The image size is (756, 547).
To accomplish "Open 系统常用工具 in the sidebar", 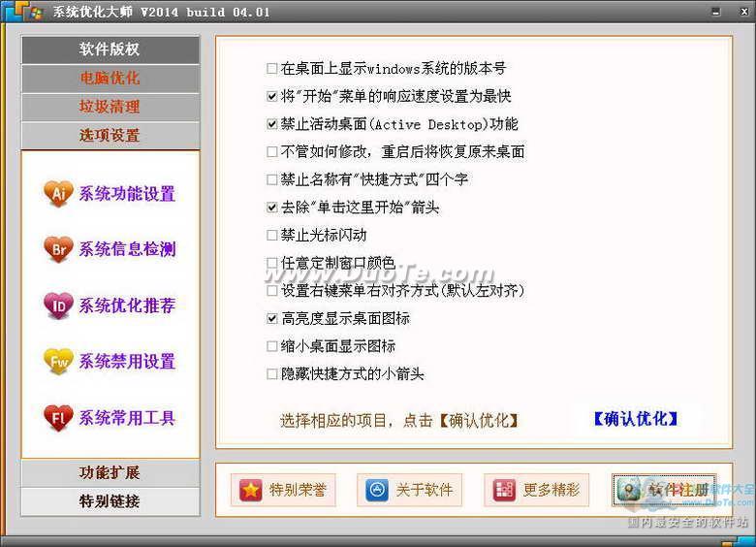I will [x=127, y=418].
